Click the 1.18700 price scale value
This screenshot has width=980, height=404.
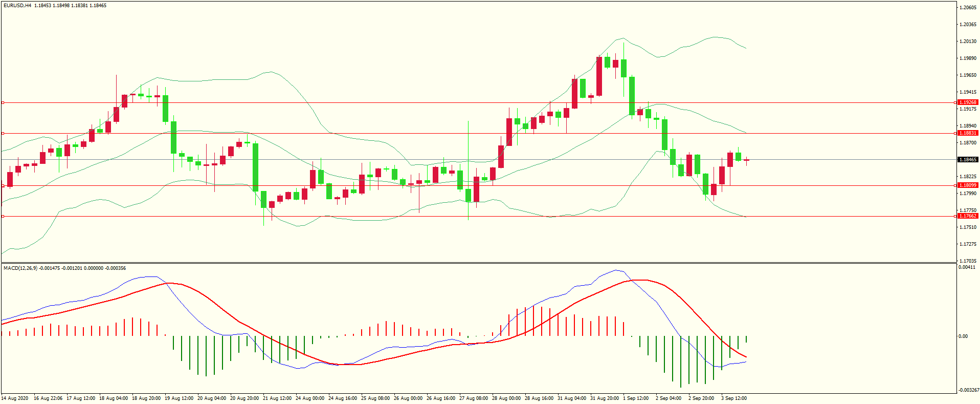(x=968, y=143)
